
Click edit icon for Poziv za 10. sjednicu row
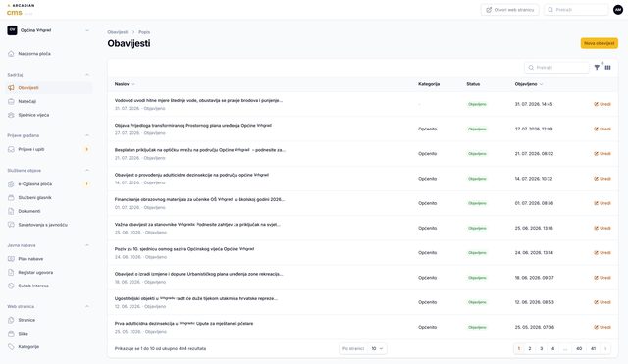click(596, 253)
